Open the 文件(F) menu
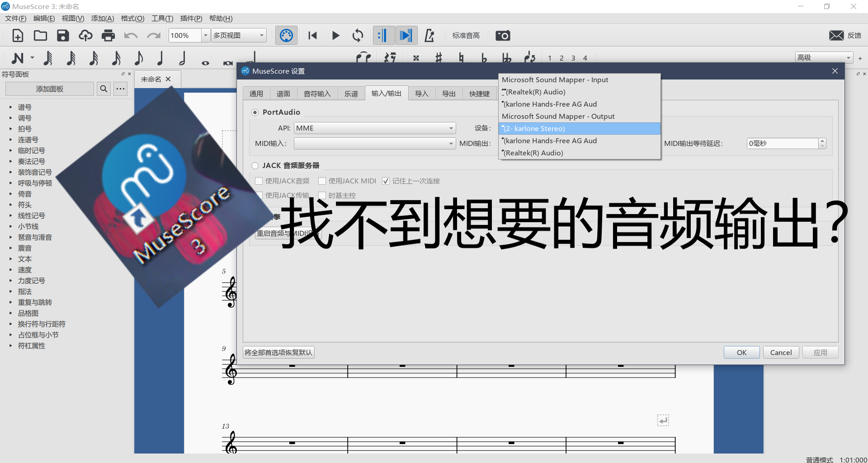868x463 pixels. coord(16,18)
